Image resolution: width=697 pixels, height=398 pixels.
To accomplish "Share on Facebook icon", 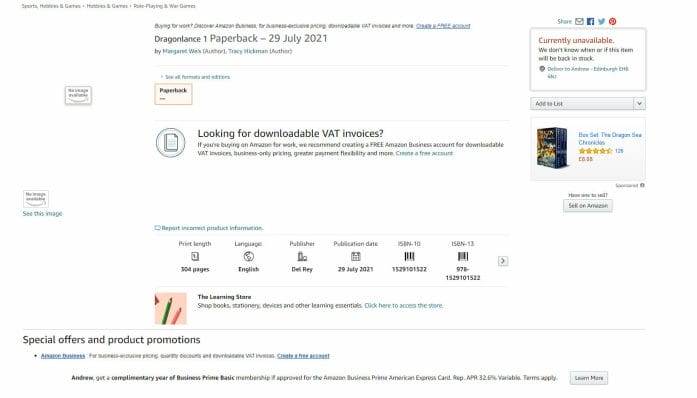I will (590, 21).
